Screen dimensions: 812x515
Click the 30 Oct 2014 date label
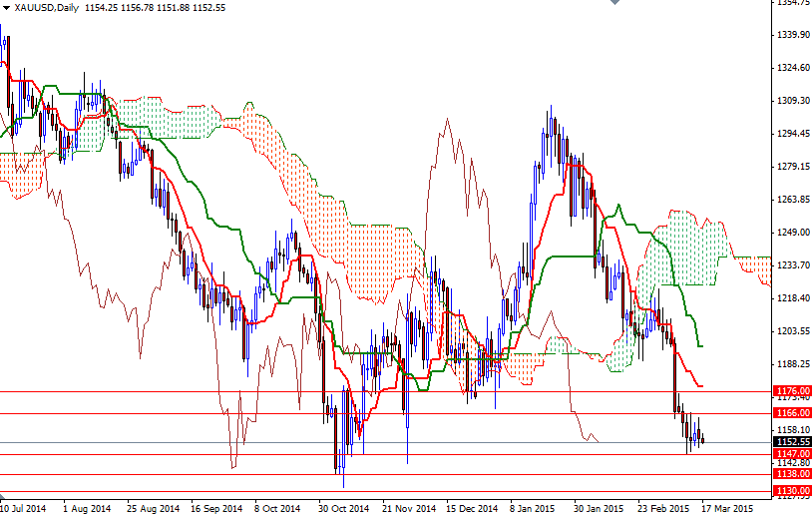tap(342, 507)
